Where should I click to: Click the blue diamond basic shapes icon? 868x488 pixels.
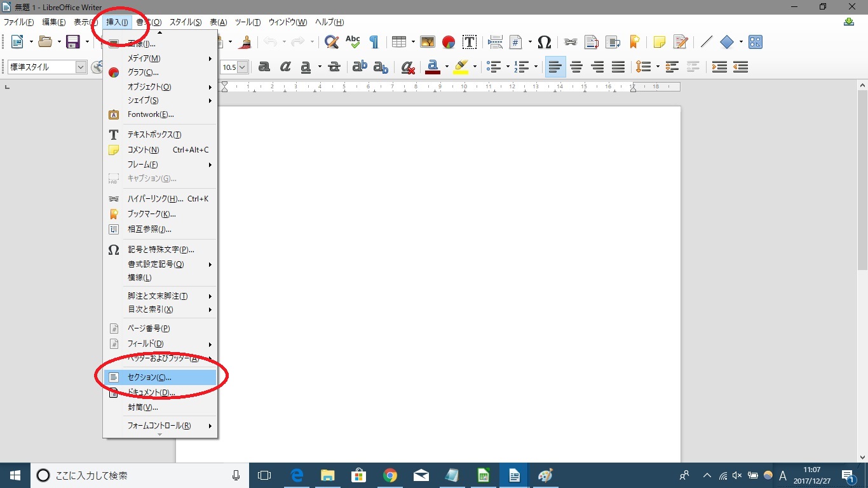tap(727, 42)
